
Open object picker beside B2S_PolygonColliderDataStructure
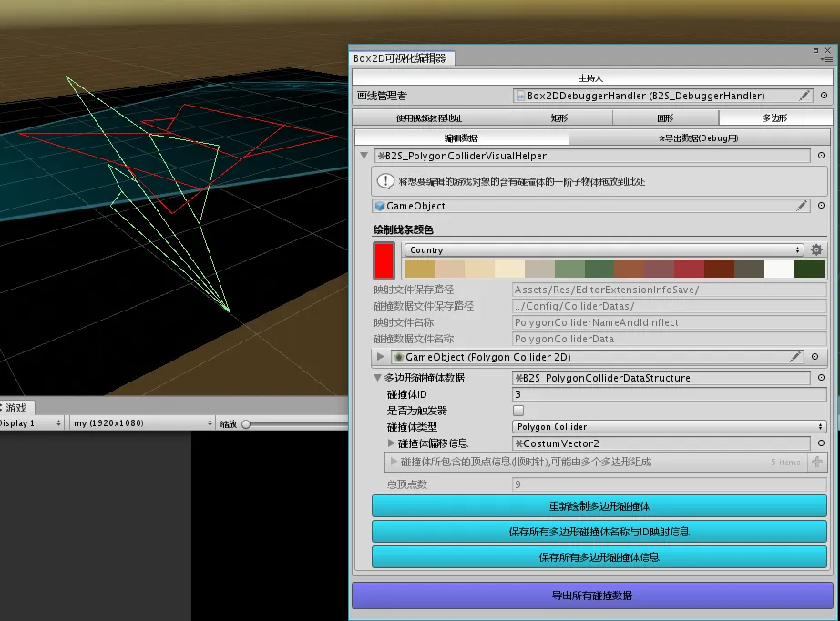pyautogui.click(x=821, y=378)
